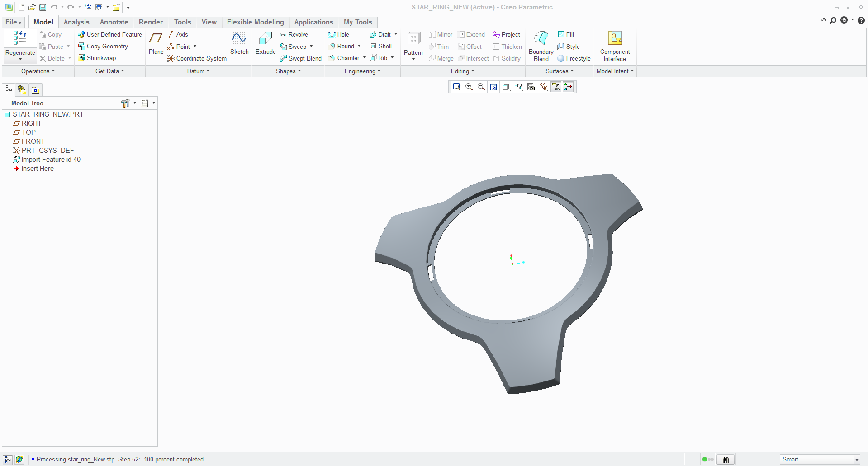Click the Zoom Out icon
This screenshot has width=868, height=466.
pyautogui.click(x=481, y=87)
